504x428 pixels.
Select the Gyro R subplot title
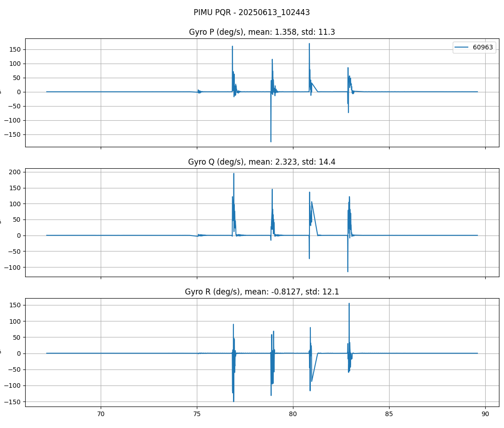[262, 292]
